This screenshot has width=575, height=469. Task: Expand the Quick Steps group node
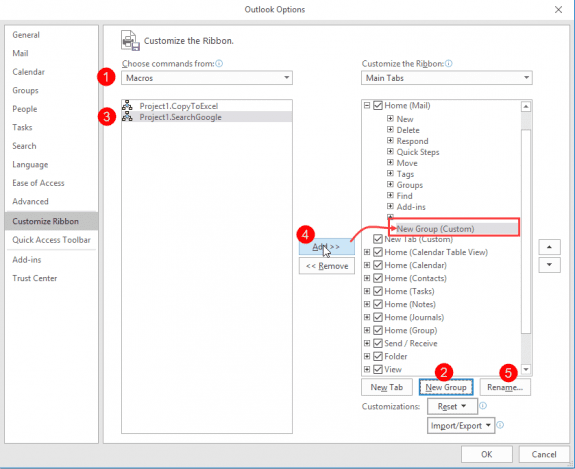[x=390, y=152]
